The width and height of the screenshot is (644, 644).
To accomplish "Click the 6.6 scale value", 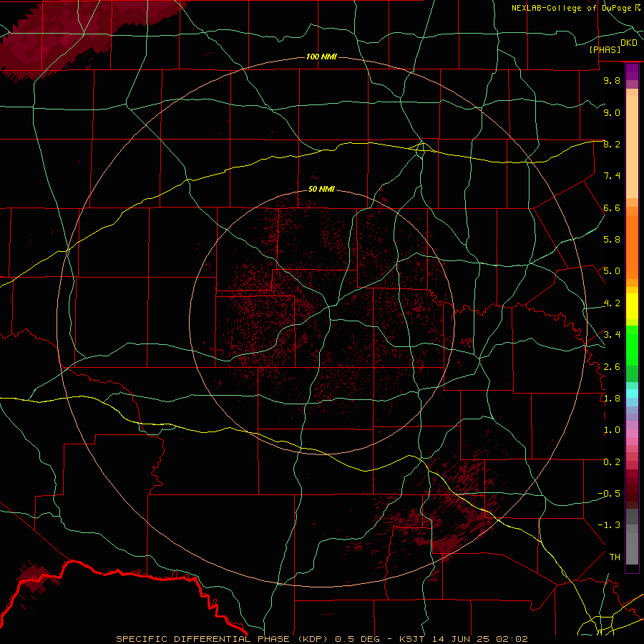I will (x=612, y=208).
